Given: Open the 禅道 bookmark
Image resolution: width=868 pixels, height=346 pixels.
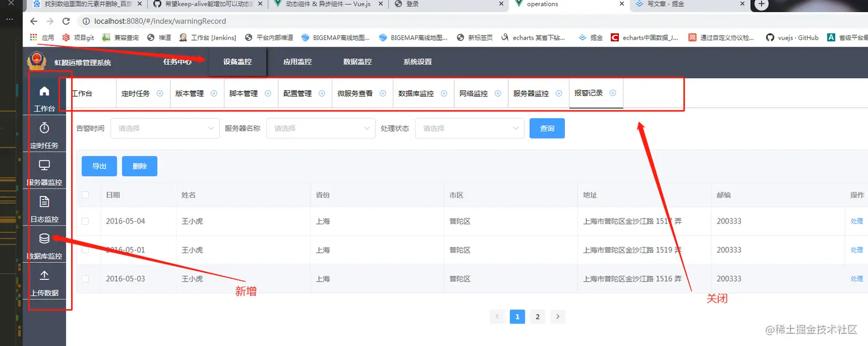Looking at the screenshot, I should 159,37.
